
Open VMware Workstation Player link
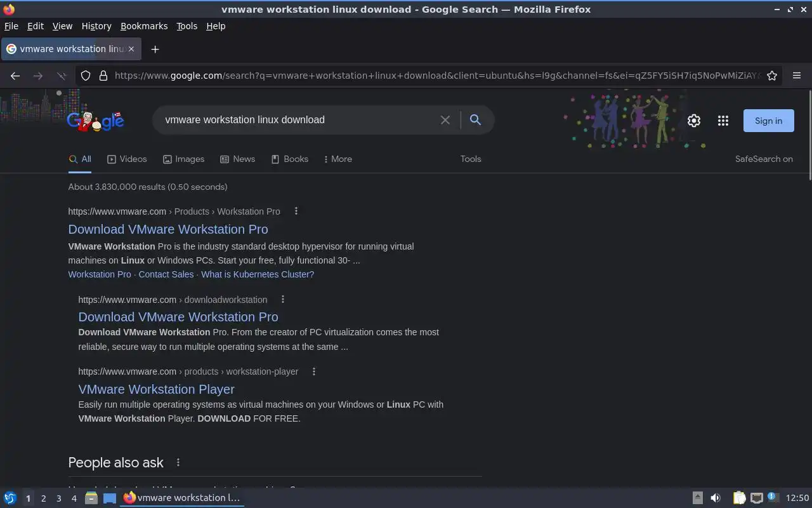click(x=157, y=389)
